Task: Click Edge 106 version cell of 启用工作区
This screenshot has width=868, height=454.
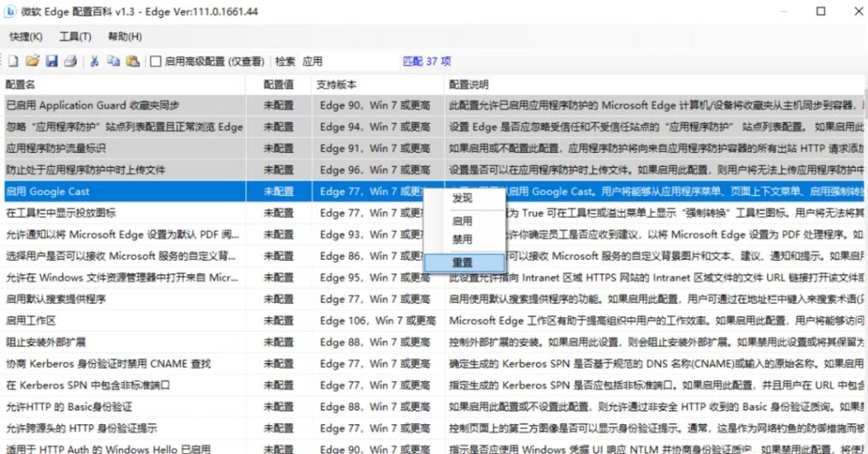Action: 378,321
